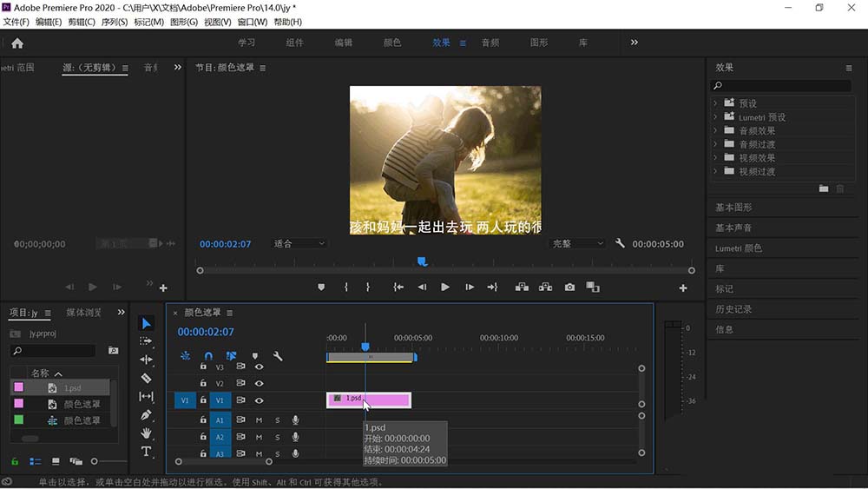Hide track V1 using the eye icon
Image resolution: width=868 pixels, height=489 pixels.
coord(259,400)
